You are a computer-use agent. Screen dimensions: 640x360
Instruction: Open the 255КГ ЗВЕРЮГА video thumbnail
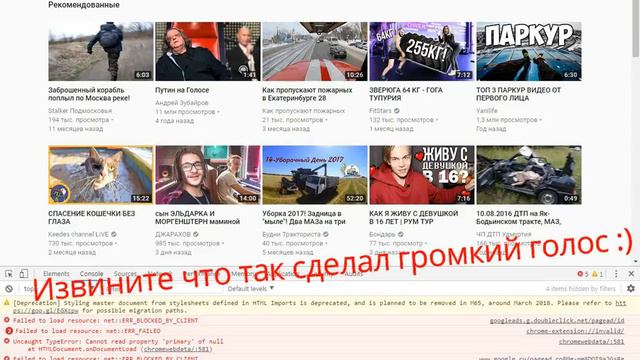click(x=422, y=51)
